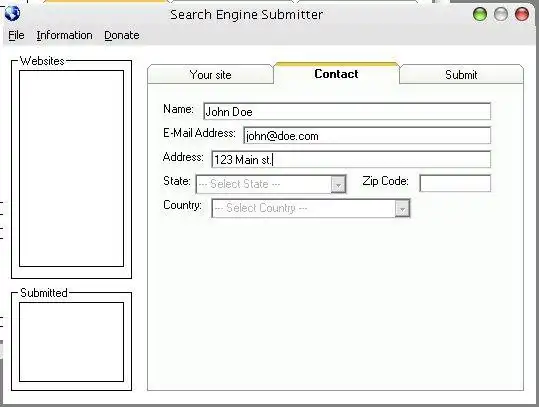Expand the Select State dropdown arrow
Screen dimensions: 539x407
pyautogui.click(x=338, y=185)
